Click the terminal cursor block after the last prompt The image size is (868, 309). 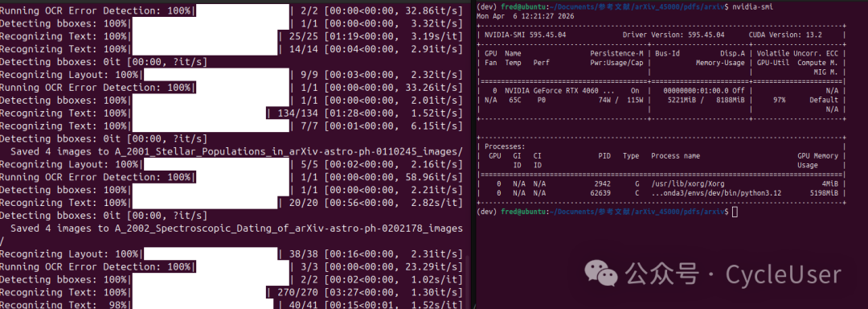pyautogui.click(x=735, y=212)
